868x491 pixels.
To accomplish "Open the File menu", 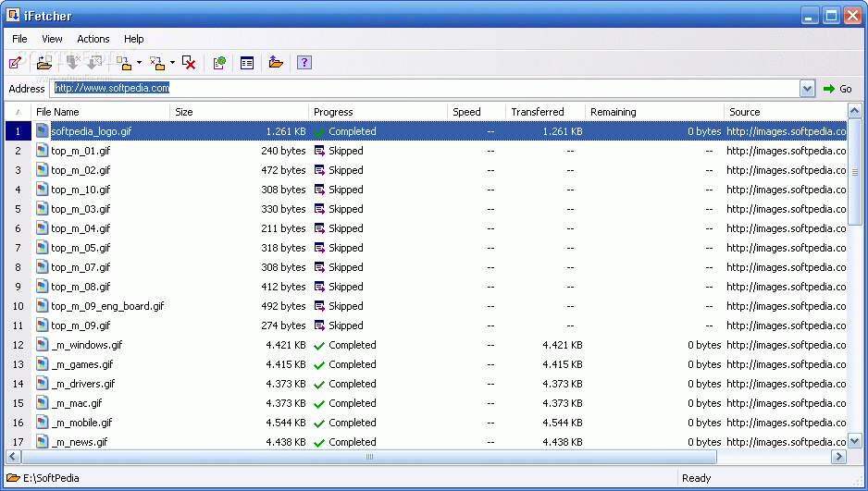I will point(20,39).
